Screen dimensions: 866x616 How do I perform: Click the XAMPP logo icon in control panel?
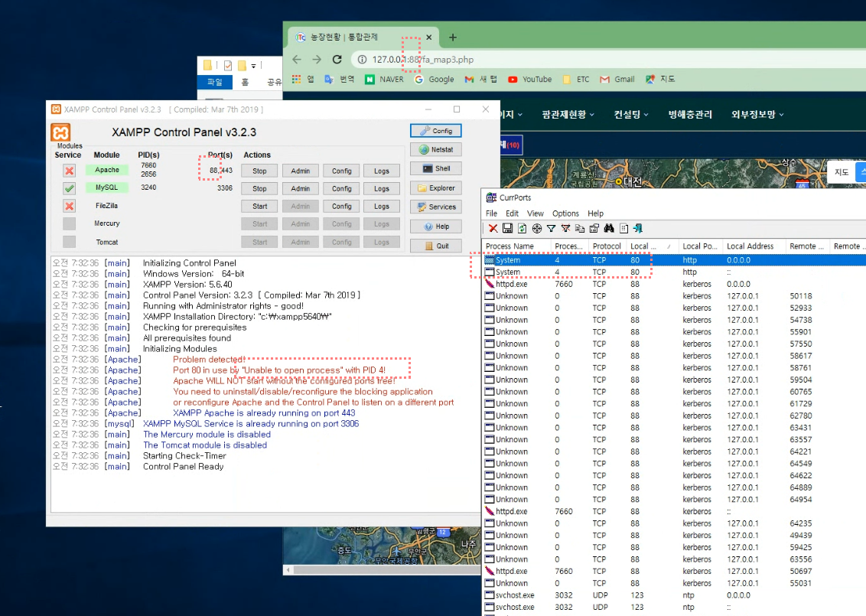60,132
